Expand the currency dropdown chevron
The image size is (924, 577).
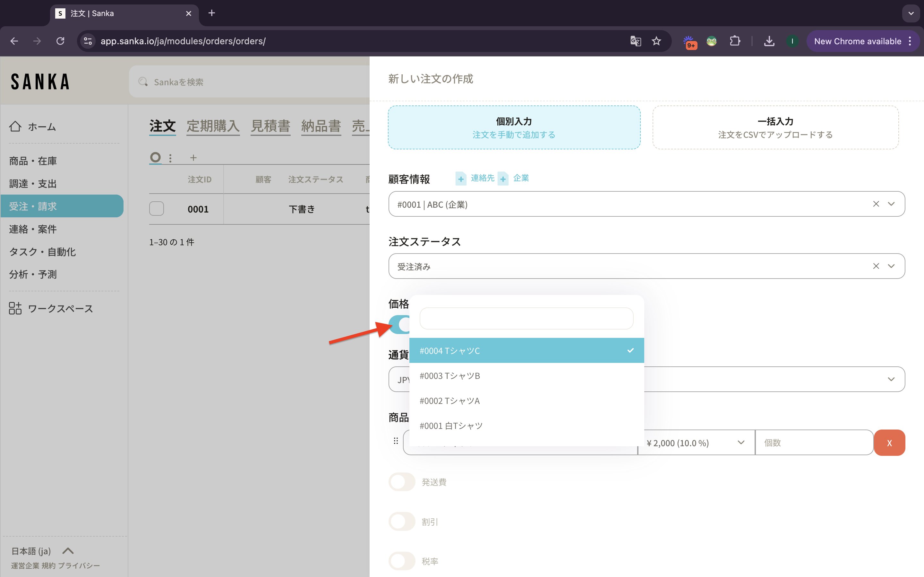(891, 379)
